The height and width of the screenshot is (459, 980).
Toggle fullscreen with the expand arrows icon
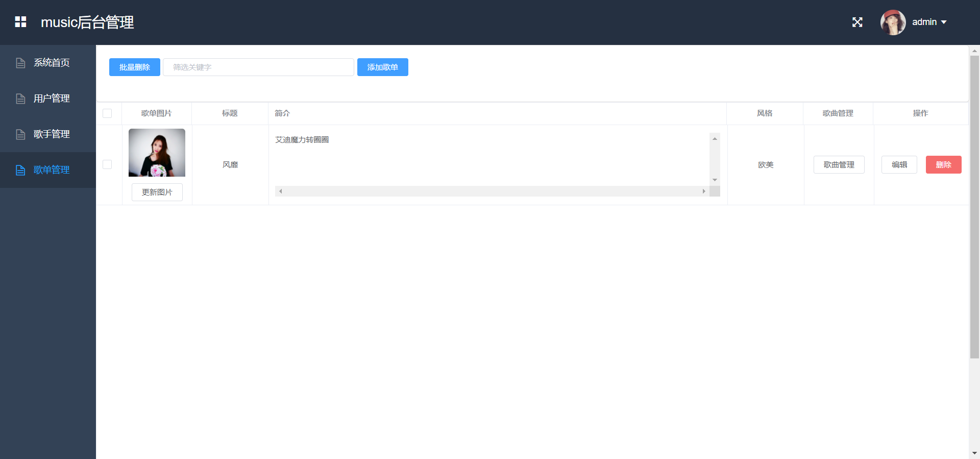[x=857, y=22]
